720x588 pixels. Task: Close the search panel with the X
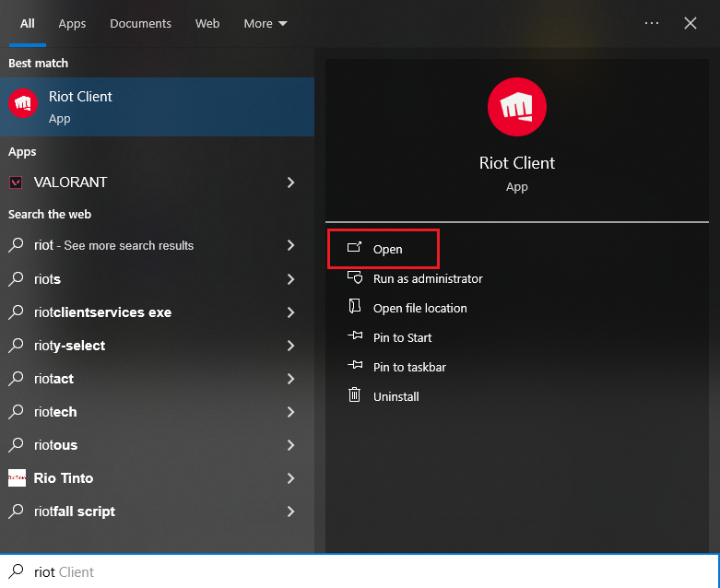tap(690, 23)
